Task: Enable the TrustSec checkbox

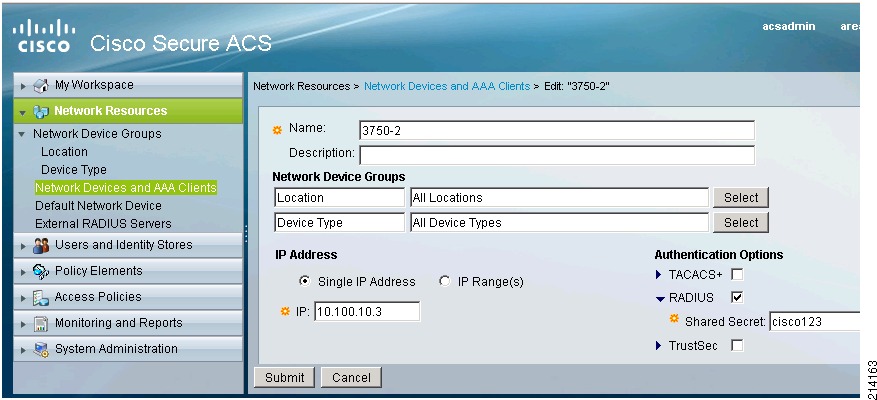Action: tap(737, 346)
